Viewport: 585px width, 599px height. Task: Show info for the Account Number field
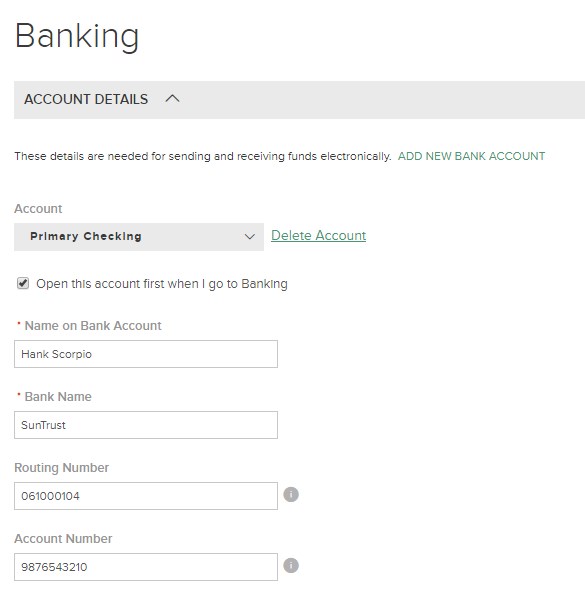coord(291,565)
